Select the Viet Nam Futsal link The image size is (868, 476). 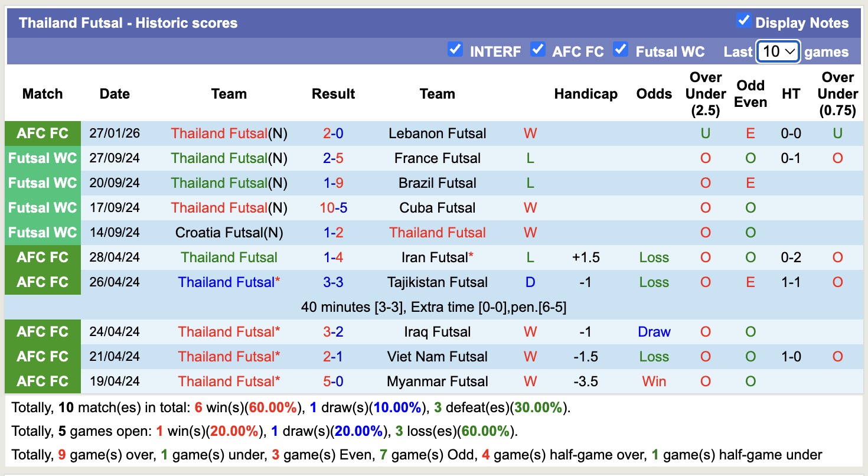tap(437, 357)
